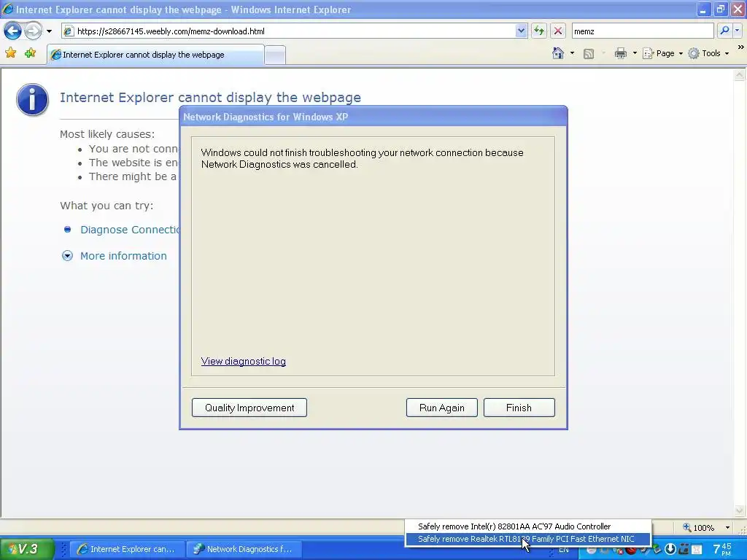Click the Back navigation arrow
Viewport: 747px width, 560px height.
[x=12, y=31]
